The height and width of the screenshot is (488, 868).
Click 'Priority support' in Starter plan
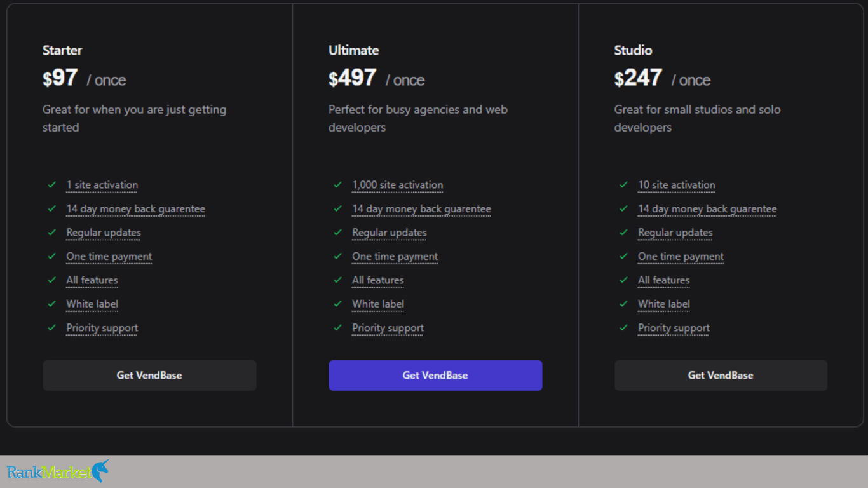[102, 328]
